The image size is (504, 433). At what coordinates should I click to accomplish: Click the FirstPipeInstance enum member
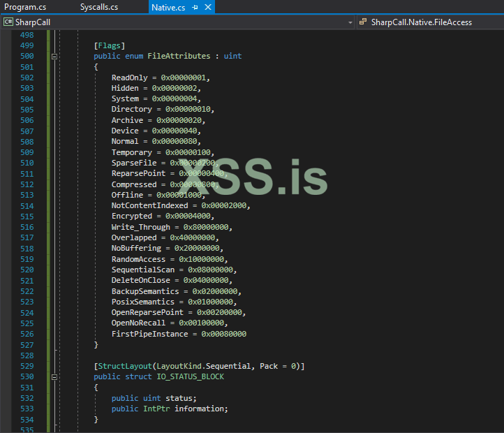pyautogui.click(x=150, y=334)
